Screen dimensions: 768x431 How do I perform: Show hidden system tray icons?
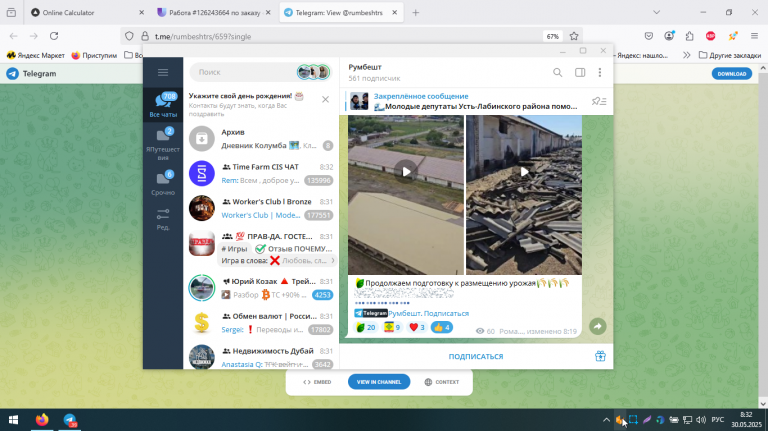click(606, 420)
